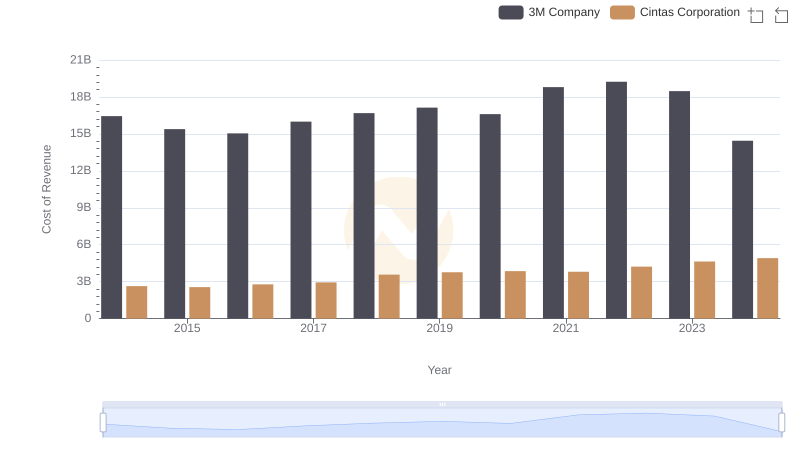The height and width of the screenshot is (461, 800).
Task: Click the 2017 x-axis label
Action: (x=313, y=328)
